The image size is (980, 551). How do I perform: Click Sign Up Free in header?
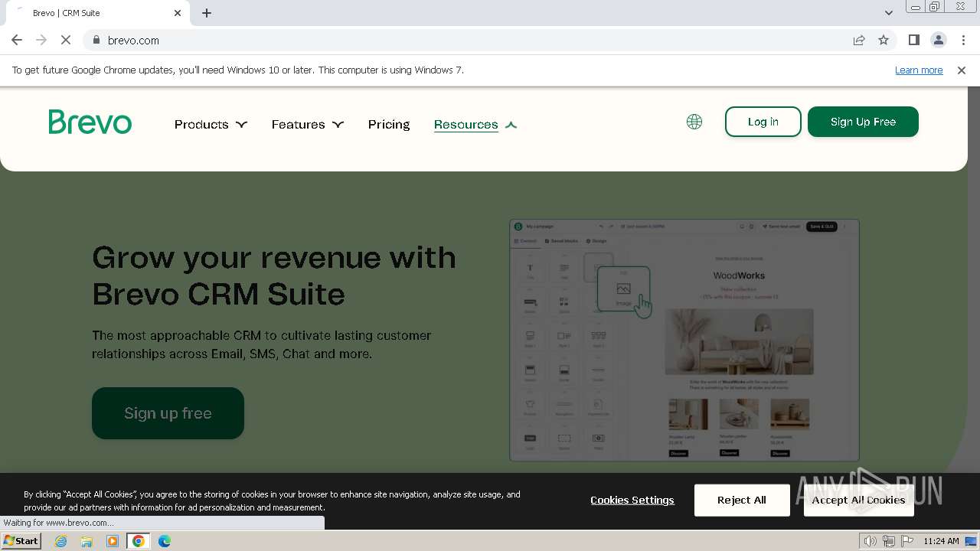click(863, 122)
